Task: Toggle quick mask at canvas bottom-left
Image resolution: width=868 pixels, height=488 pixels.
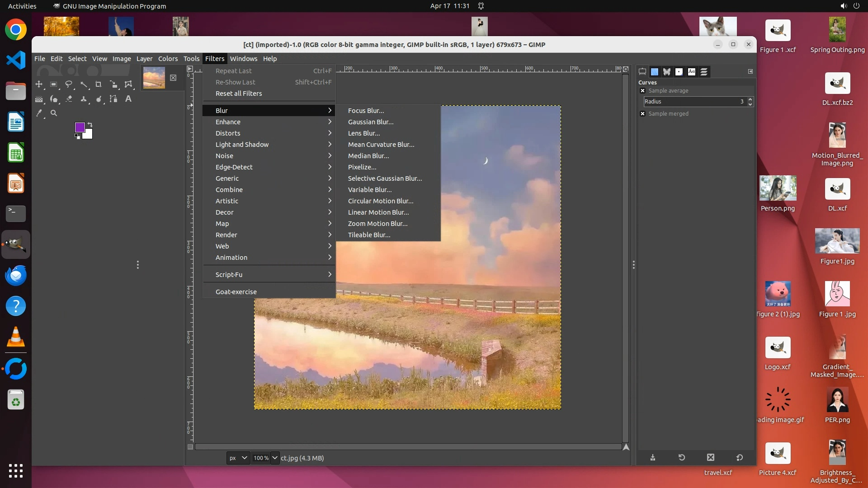Action: point(190,447)
